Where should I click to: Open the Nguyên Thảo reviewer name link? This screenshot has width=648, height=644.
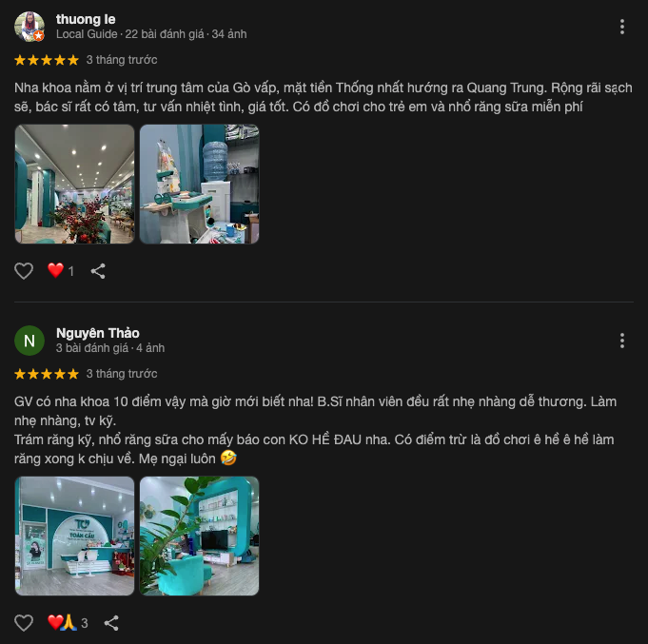(98, 333)
